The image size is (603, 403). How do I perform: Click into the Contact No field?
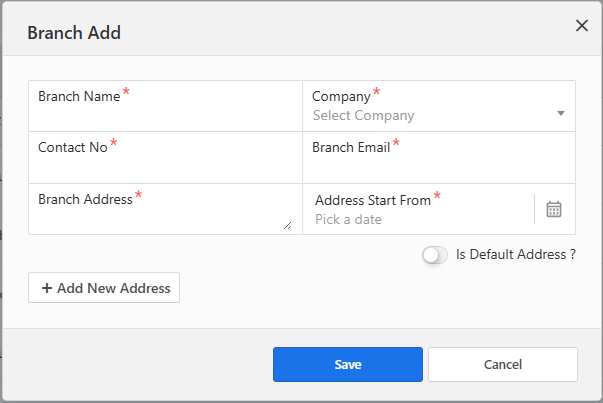(x=165, y=167)
